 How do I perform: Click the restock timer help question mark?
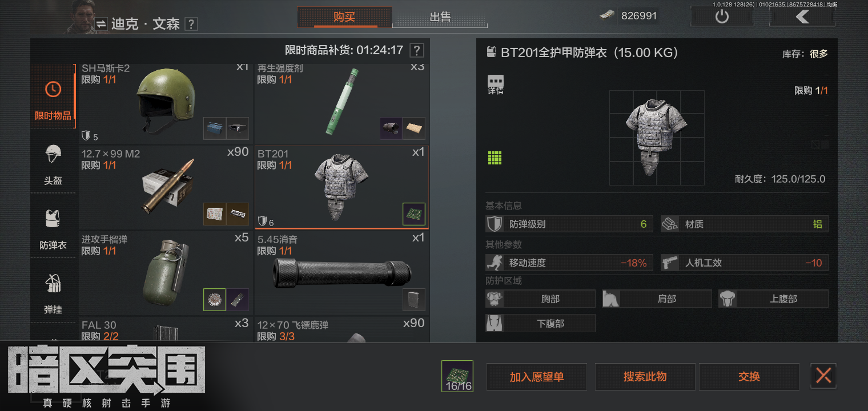417,50
